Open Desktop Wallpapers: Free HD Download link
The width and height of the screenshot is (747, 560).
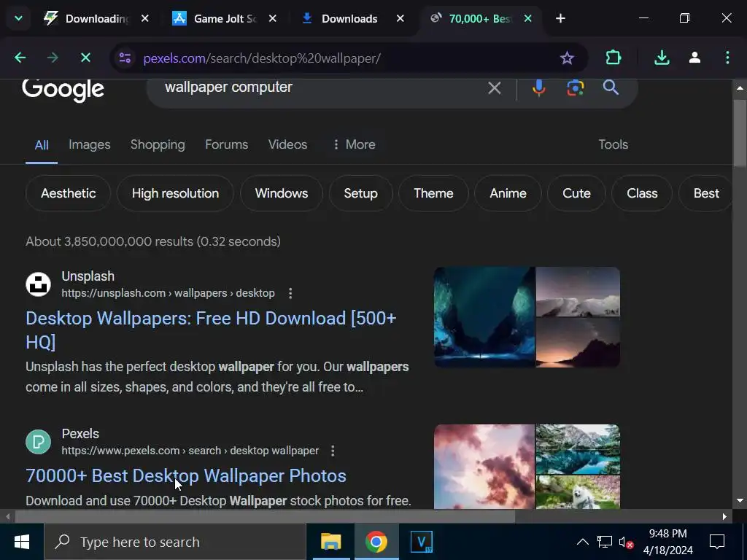pos(211,330)
